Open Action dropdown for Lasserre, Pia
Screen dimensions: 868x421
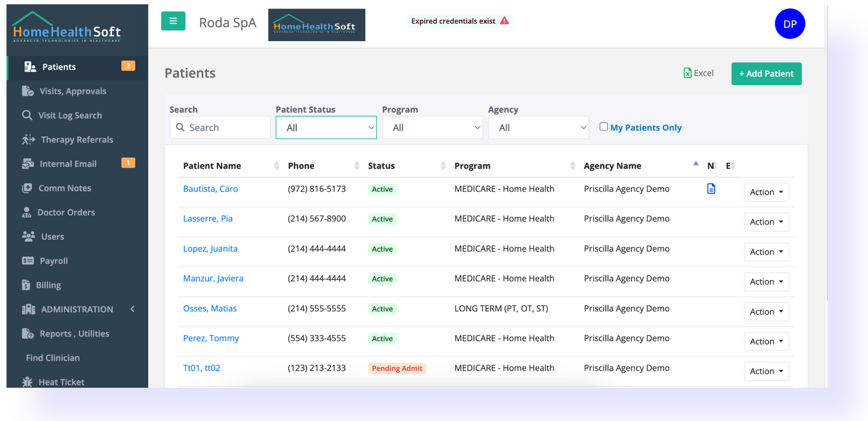click(766, 222)
